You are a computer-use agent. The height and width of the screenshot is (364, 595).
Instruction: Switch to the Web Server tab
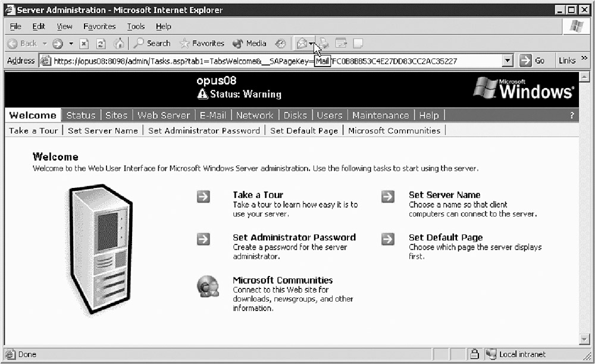(164, 115)
